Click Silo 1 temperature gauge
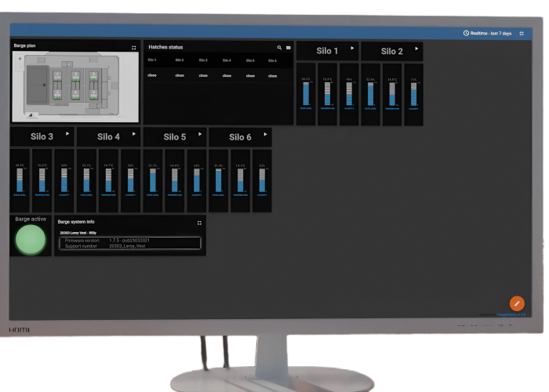 [x=327, y=94]
